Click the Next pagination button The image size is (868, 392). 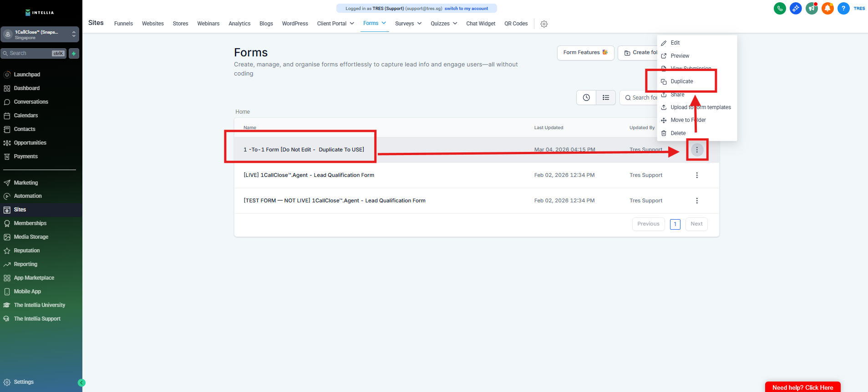tap(696, 224)
